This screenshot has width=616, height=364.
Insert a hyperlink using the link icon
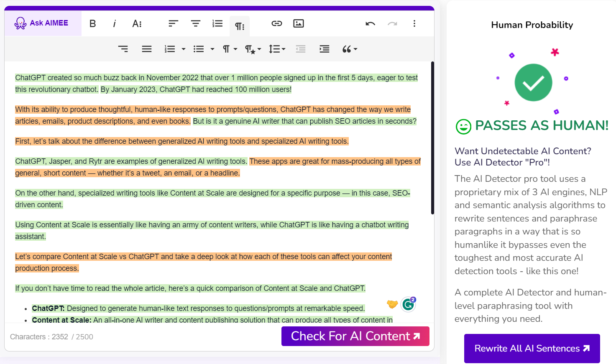(276, 24)
